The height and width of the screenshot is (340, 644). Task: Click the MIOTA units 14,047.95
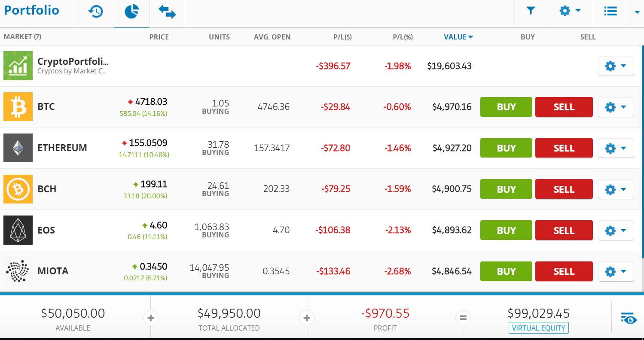click(209, 268)
